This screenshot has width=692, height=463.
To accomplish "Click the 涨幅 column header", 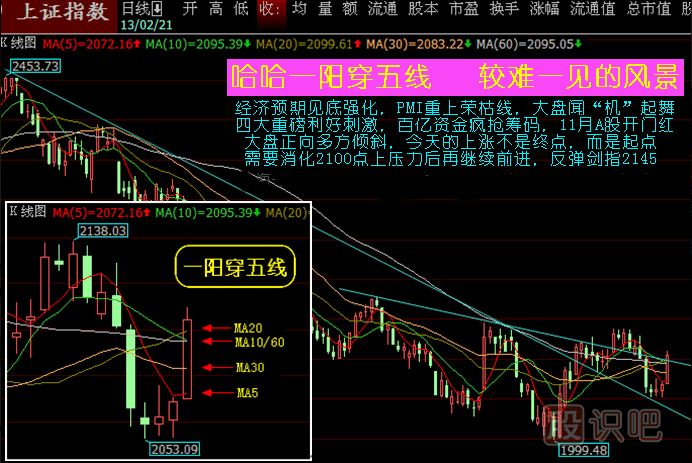I will pos(544,9).
